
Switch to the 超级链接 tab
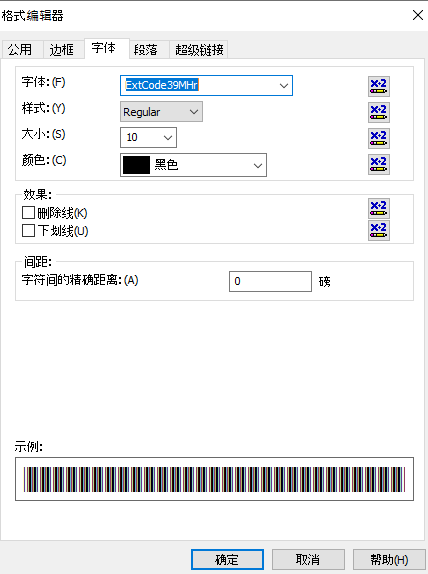pos(199,49)
